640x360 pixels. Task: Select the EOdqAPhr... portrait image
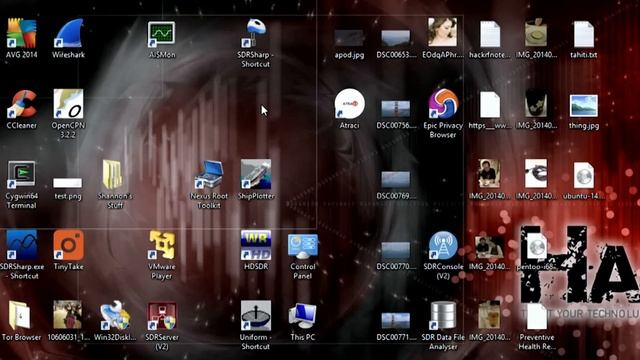point(442,32)
